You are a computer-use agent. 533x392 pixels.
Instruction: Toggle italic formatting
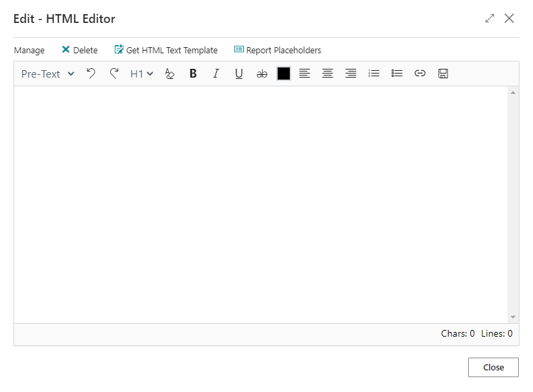click(216, 74)
